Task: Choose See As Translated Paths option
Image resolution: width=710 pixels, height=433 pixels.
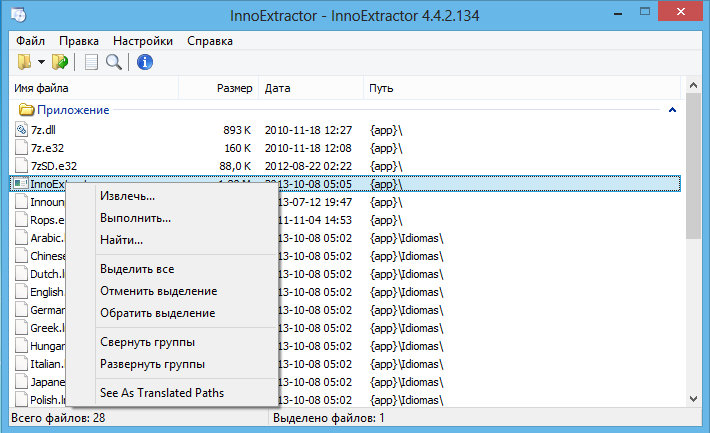Action: [162, 393]
